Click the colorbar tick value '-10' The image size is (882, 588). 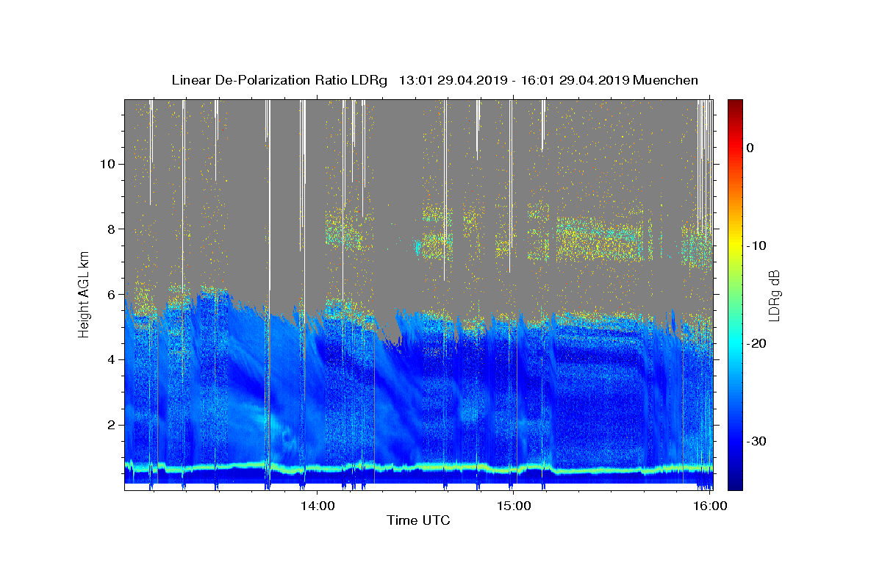click(x=757, y=245)
